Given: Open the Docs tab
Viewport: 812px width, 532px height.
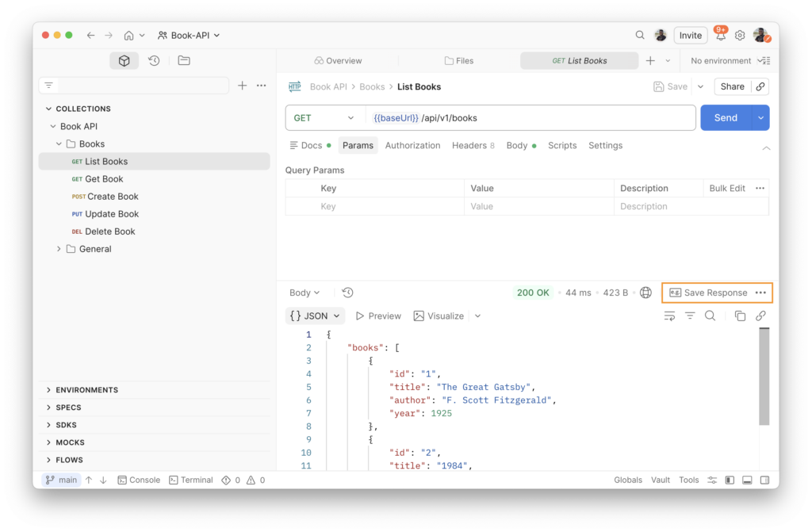Looking at the screenshot, I should click(310, 146).
